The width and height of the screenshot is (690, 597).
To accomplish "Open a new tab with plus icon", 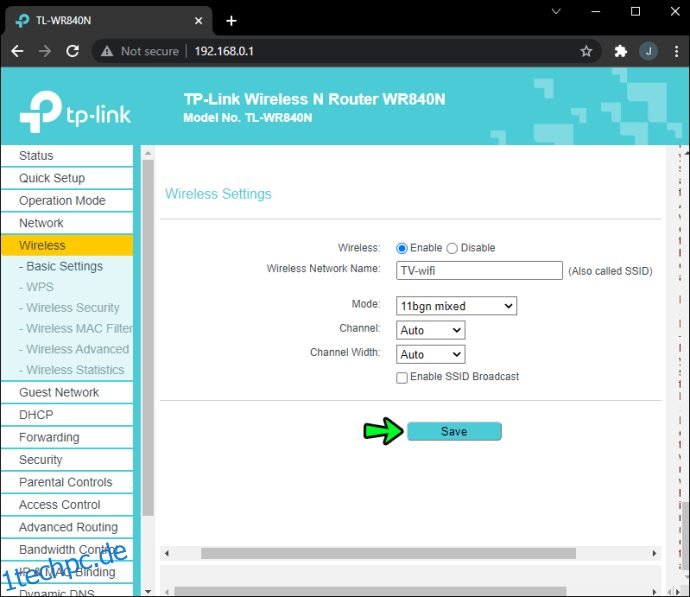I will tap(231, 21).
